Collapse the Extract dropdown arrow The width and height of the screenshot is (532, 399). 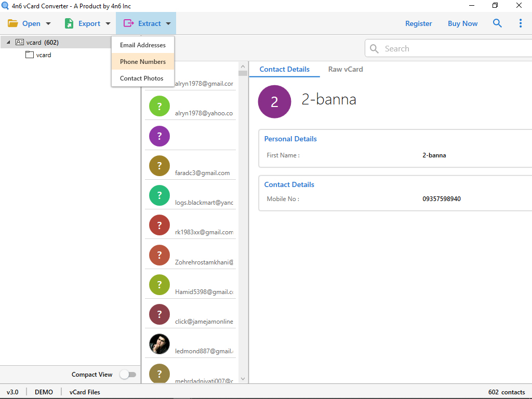[x=168, y=23]
